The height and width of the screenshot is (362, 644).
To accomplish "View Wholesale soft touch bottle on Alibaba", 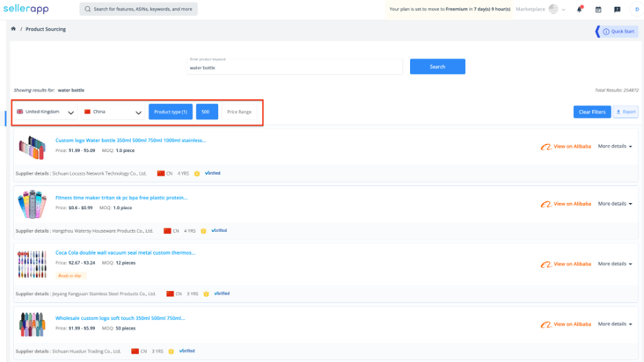I will tap(566, 325).
